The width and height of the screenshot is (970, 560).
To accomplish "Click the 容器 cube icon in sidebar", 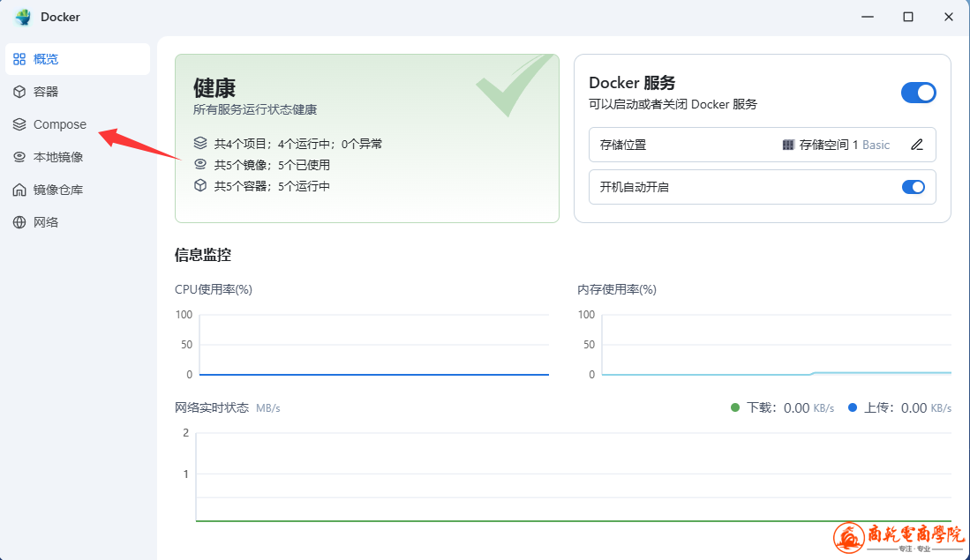I will [x=19, y=92].
